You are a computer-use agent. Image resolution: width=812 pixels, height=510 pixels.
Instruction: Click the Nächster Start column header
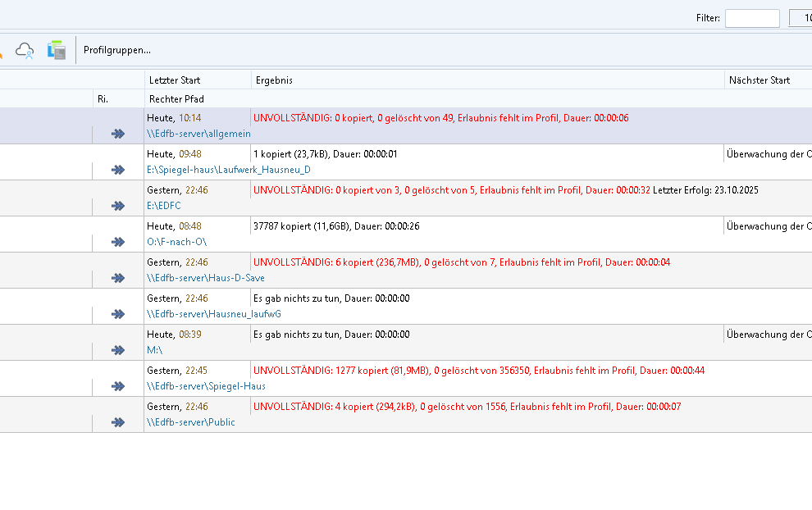point(759,80)
